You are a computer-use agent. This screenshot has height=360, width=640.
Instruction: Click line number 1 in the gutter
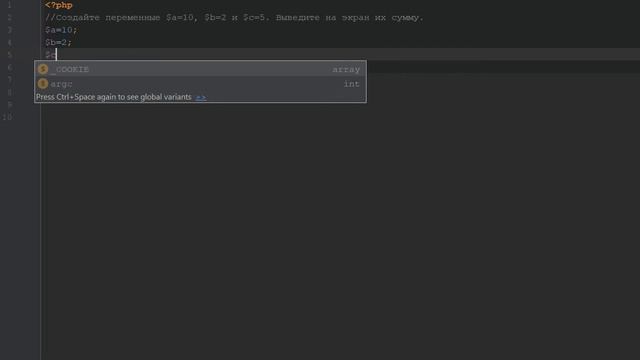coord(9,5)
